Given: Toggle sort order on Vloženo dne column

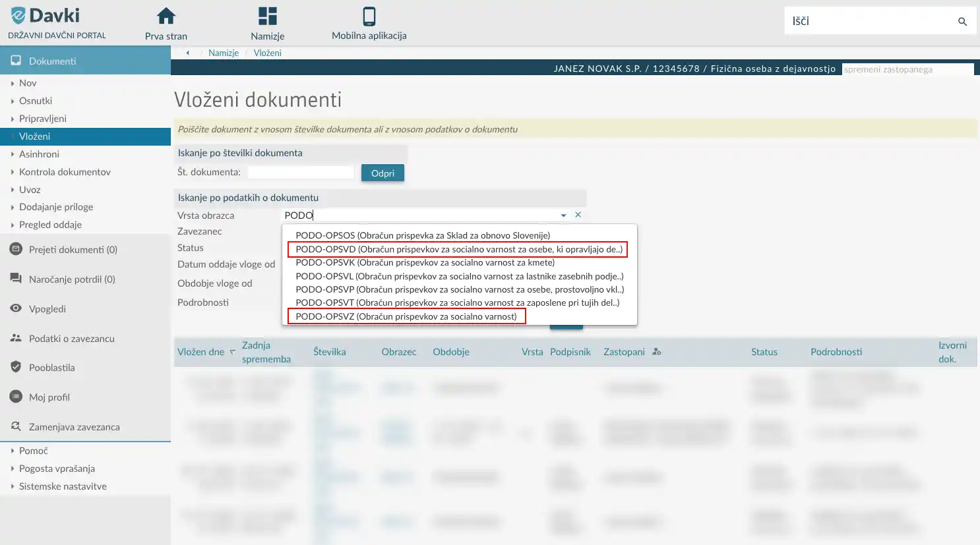Looking at the screenshot, I should (232, 353).
